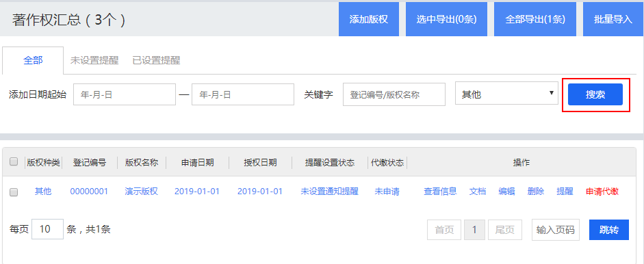Image resolution: width=644 pixels, height=264 pixels.
Task: Focus the end date 年-月-日 field
Action: pos(243,94)
